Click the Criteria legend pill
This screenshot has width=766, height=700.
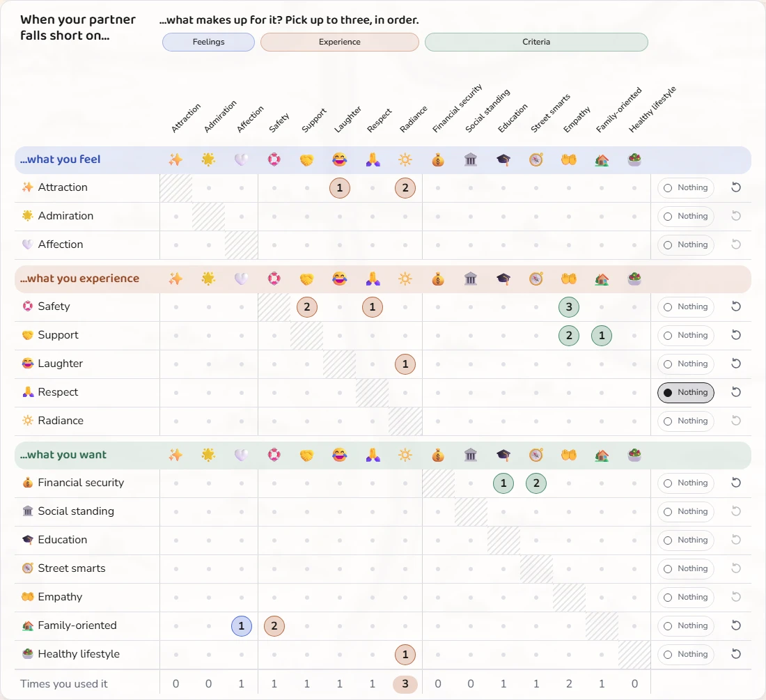536,42
